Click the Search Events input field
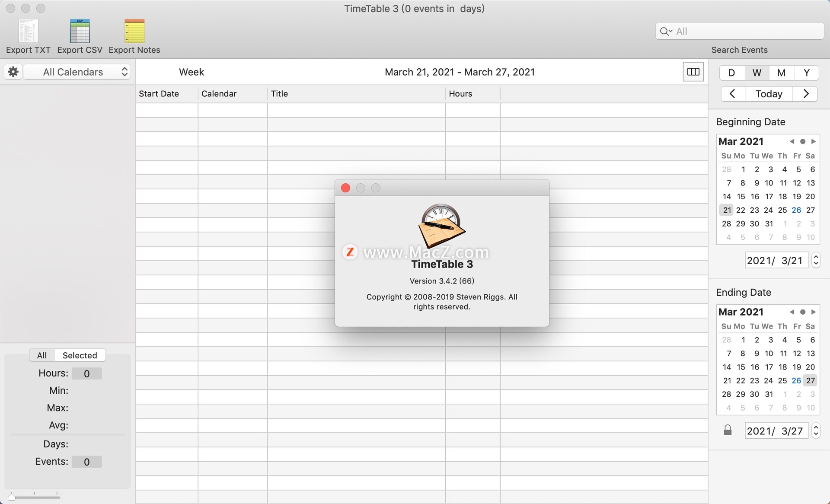830x504 pixels. tap(740, 31)
